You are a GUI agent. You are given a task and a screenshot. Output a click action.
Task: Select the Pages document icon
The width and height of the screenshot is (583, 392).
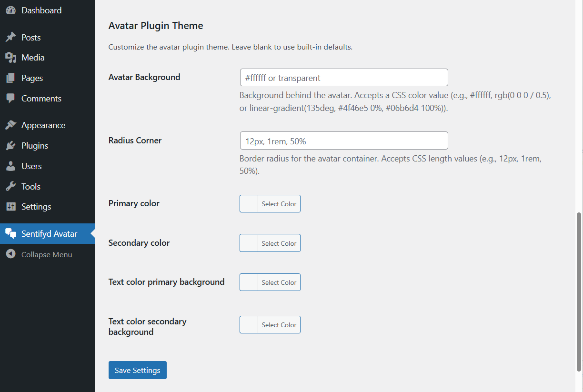[x=10, y=78]
